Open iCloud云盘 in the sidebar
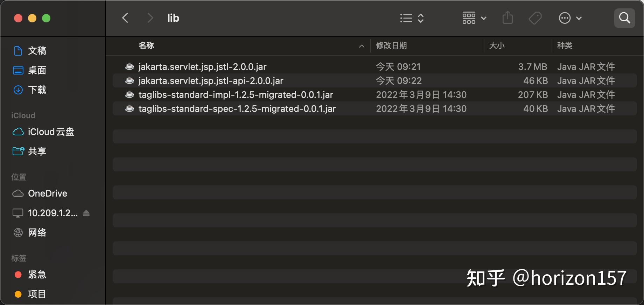This screenshot has height=305, width=644. pyautogui.click(x=51, y=132)
